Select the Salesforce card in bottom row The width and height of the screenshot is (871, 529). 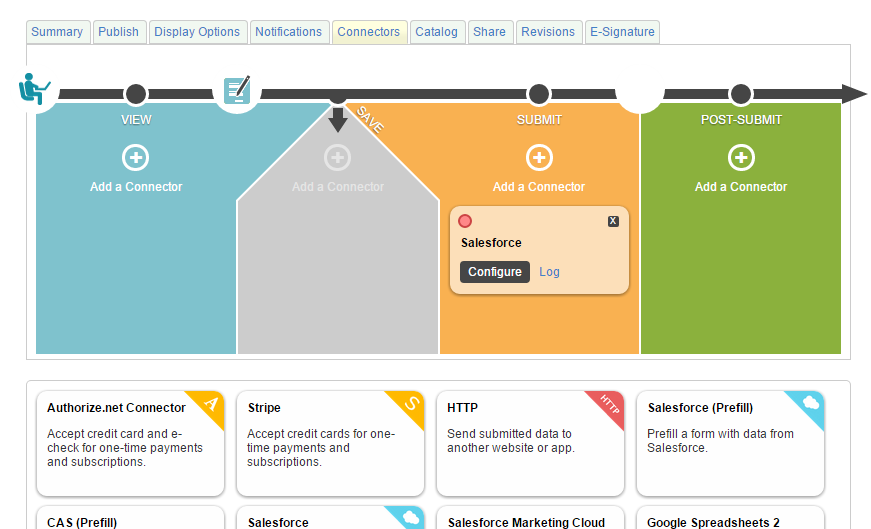331,517
